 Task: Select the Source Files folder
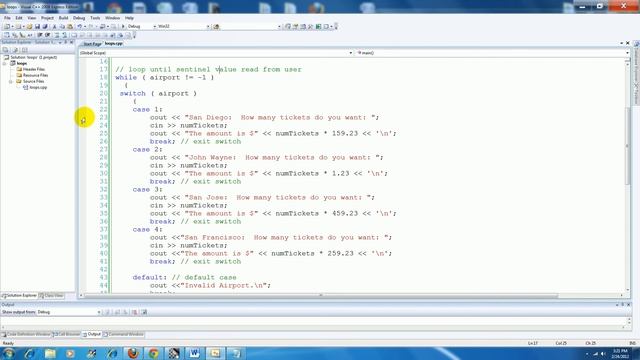[x=33, y=82]
